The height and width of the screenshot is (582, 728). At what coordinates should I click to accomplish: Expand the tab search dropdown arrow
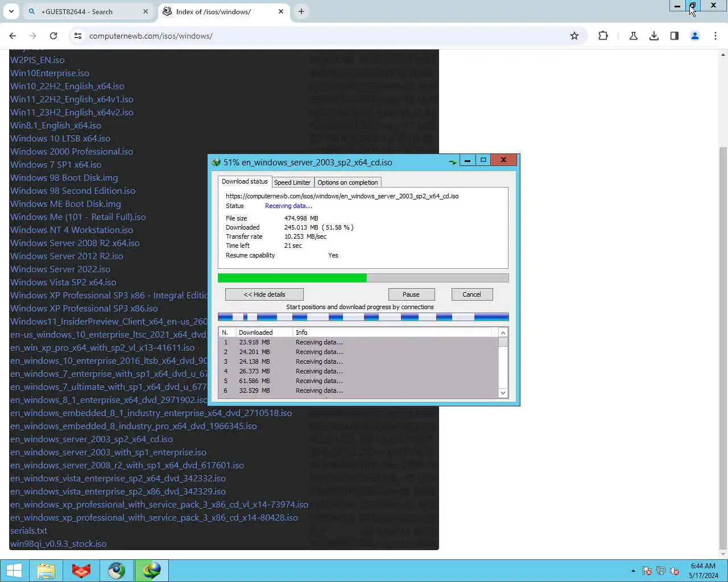11,11
